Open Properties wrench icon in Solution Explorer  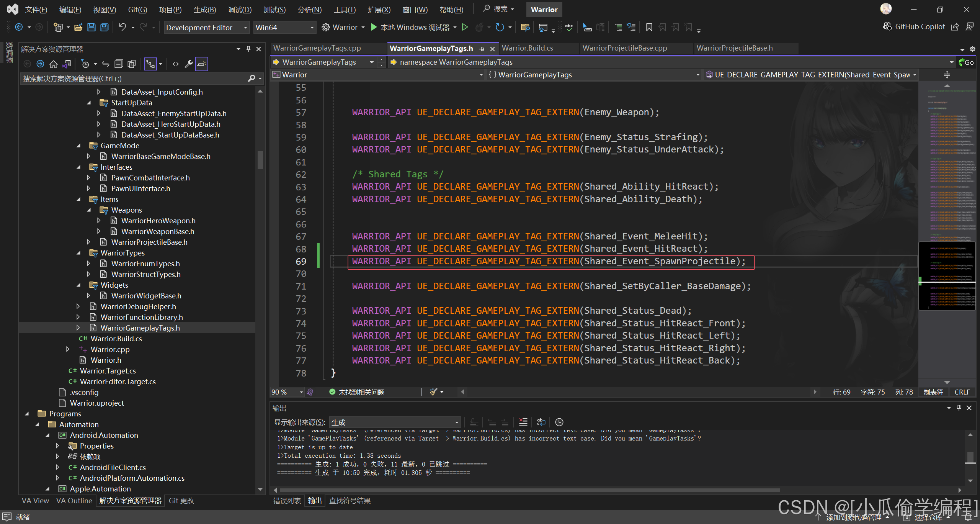[188, 64]
